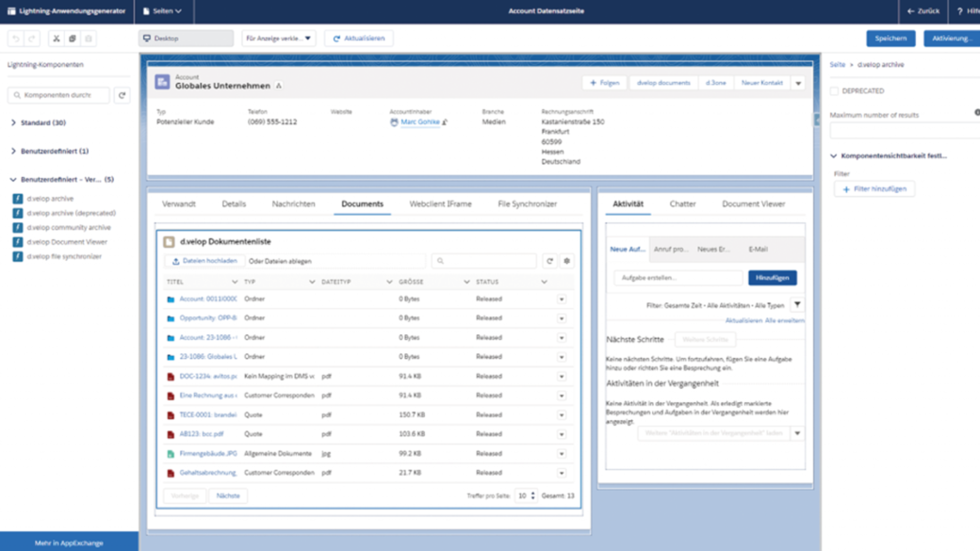Click the image icon of Firmengebäude.JPG row
Image resolution: width=980 pixels, height=551 pixels.
click(x=171, y=454)
